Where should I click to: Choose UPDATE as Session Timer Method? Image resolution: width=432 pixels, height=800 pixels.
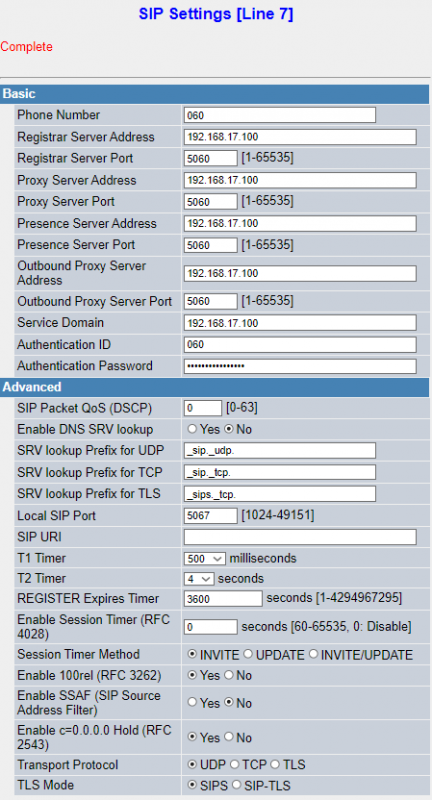click(248, 654)
